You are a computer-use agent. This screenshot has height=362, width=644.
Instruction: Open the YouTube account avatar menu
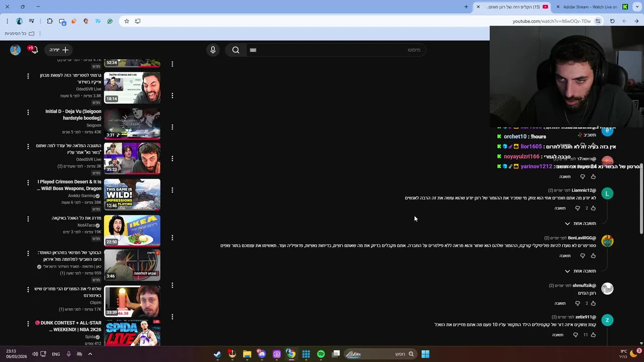click(16, 50)
